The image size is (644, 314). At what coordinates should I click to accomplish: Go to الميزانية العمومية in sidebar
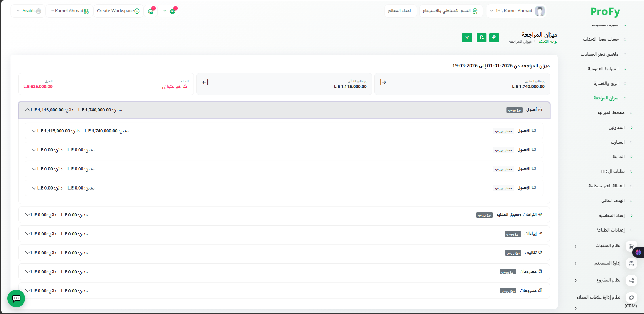pos(603,69)
